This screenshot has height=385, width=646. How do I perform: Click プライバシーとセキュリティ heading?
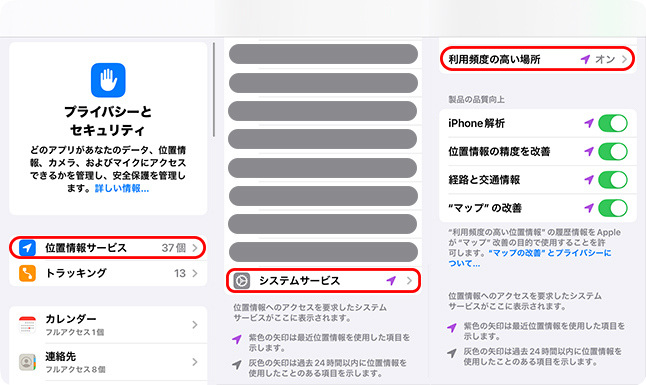click(x=108, y=121)
